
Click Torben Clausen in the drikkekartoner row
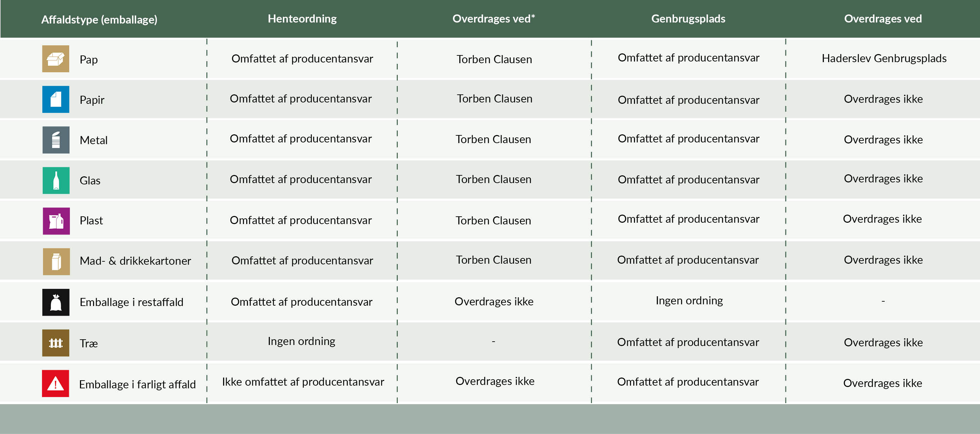coord(494,260)
